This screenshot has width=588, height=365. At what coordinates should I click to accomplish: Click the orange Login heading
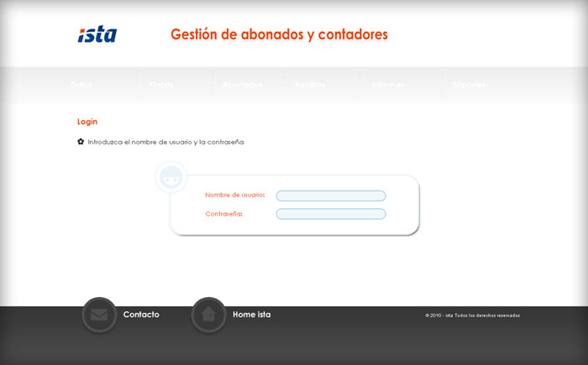(87, 122)
